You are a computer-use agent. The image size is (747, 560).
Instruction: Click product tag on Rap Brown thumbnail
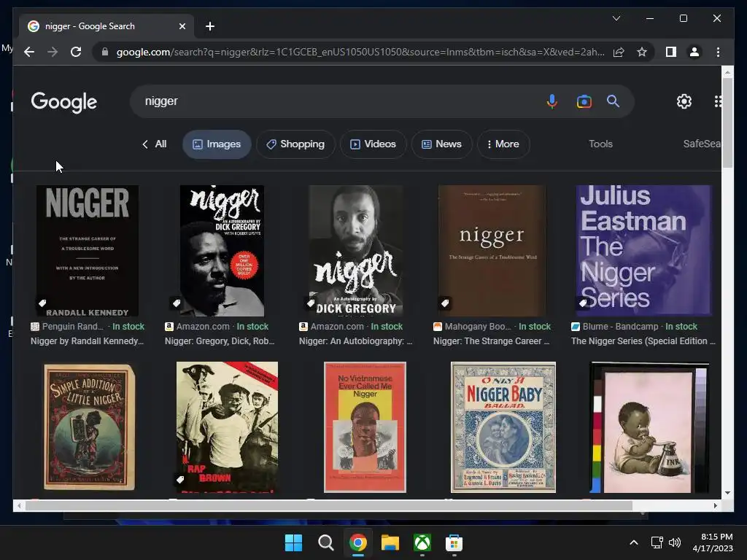click(x=180, y=479)
